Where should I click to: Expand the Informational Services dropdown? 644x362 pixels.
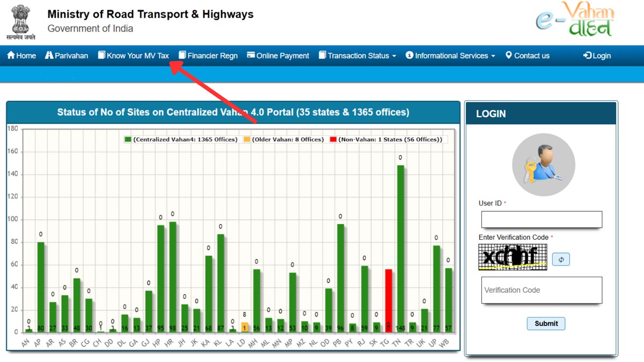coord(450,55)
